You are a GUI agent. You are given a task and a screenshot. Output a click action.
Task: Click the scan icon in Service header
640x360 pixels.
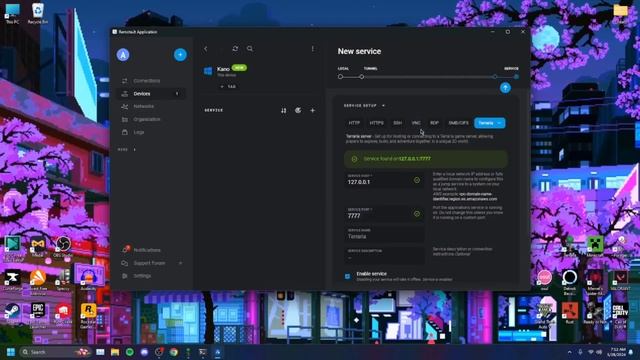[298, 111]
